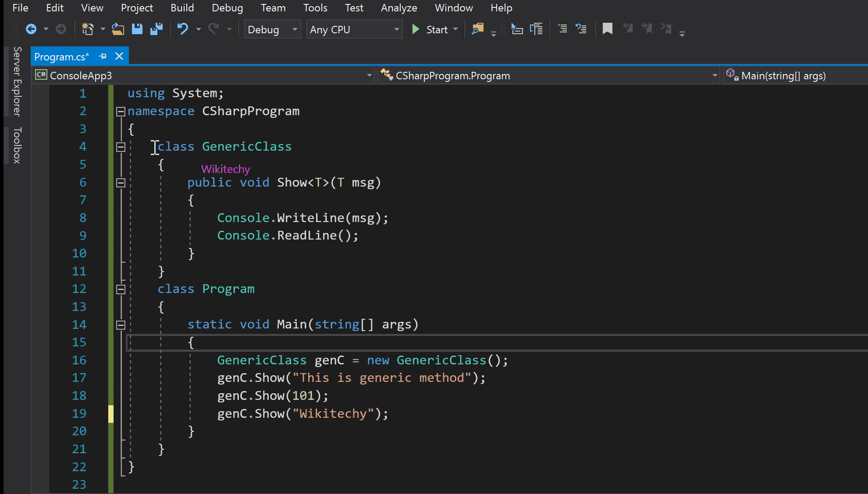Image resolution: width=868 pixels, height=494 pixels.
Task: Click the Find in Files icon
Action: (477, 29)
